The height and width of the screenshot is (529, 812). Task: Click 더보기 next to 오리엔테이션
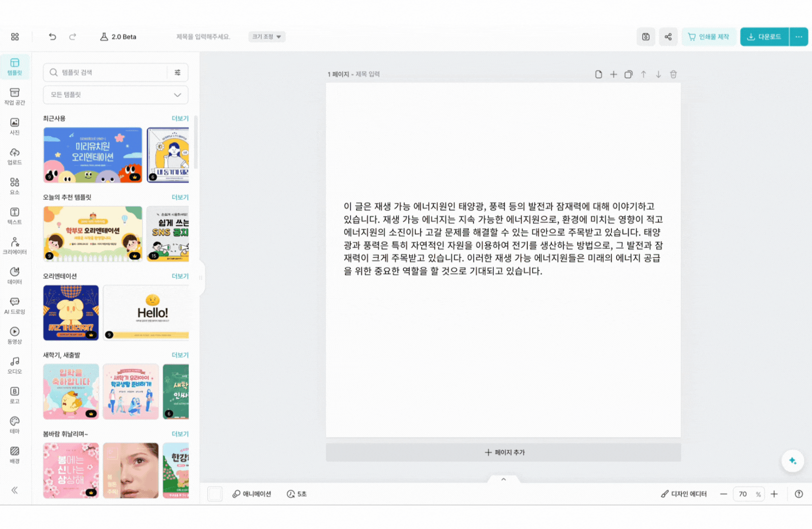[180, 276]
